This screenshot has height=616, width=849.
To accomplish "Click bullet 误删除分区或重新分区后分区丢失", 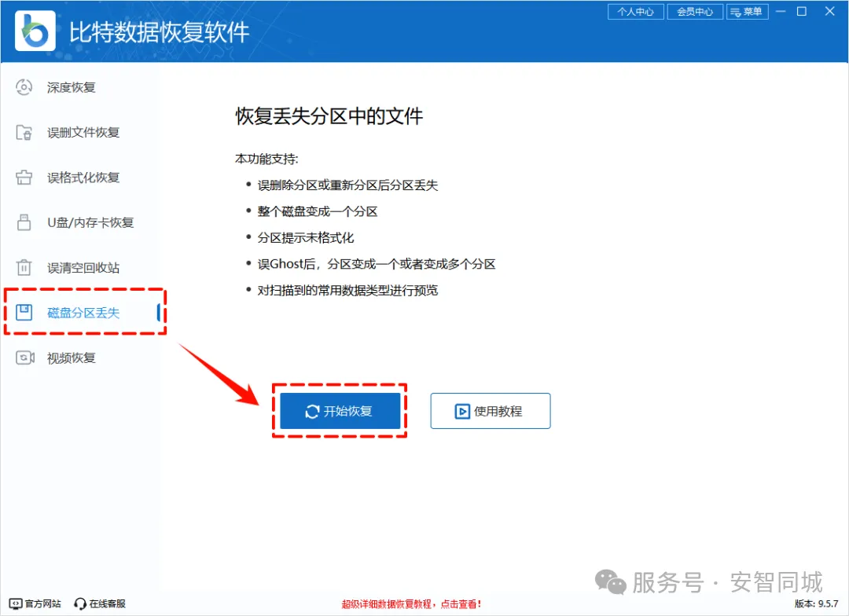I will click(347, 185).
